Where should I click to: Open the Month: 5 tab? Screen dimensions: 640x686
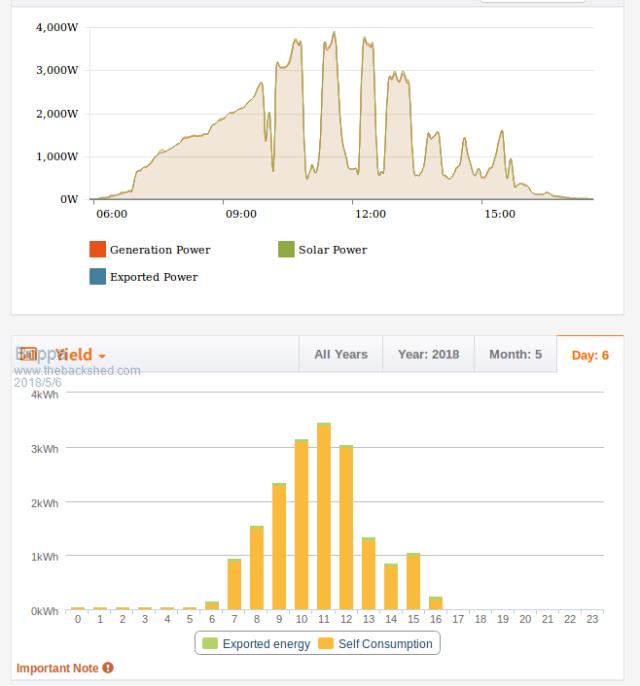pos(515,354)
